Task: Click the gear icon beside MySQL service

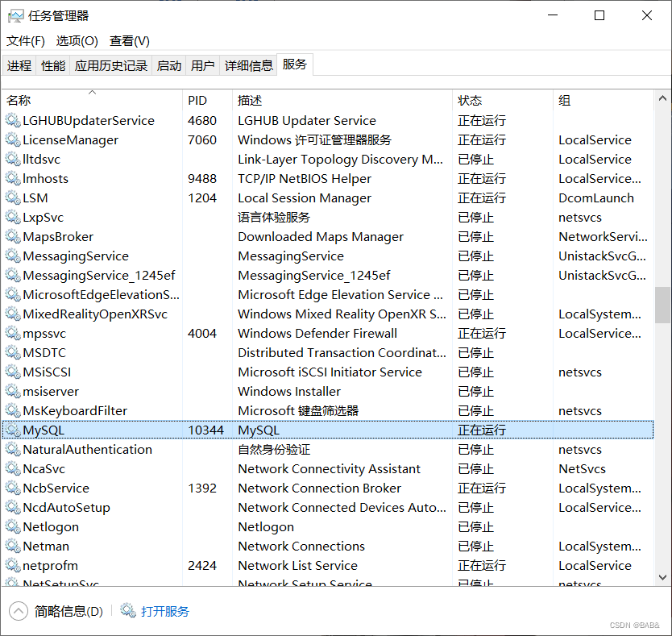Action: [x=13, y=430]
